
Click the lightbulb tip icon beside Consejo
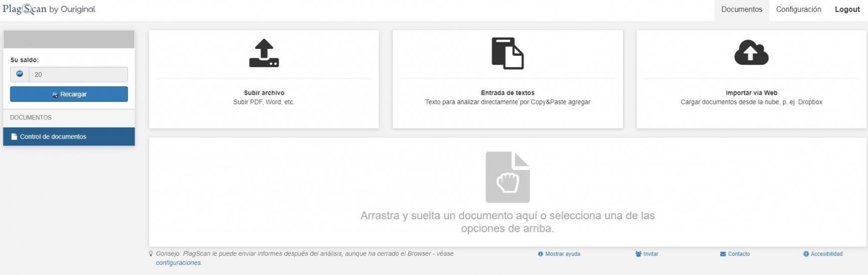pyautogui.click(x=151, y=254)
